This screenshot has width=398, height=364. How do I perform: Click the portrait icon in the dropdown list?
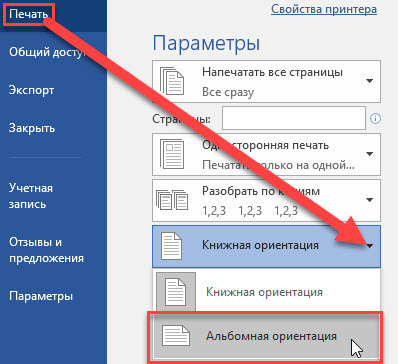[x=176, y=292]
